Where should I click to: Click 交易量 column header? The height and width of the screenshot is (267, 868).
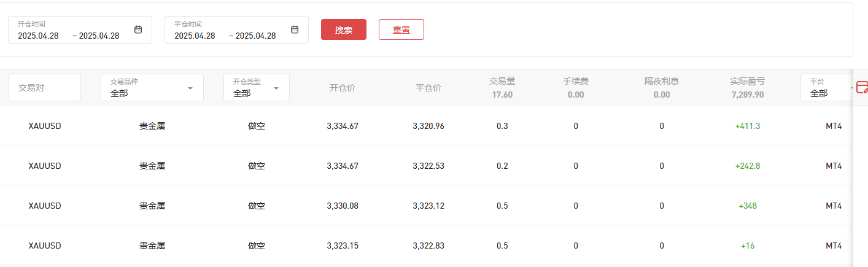click(x=502, y=81)
